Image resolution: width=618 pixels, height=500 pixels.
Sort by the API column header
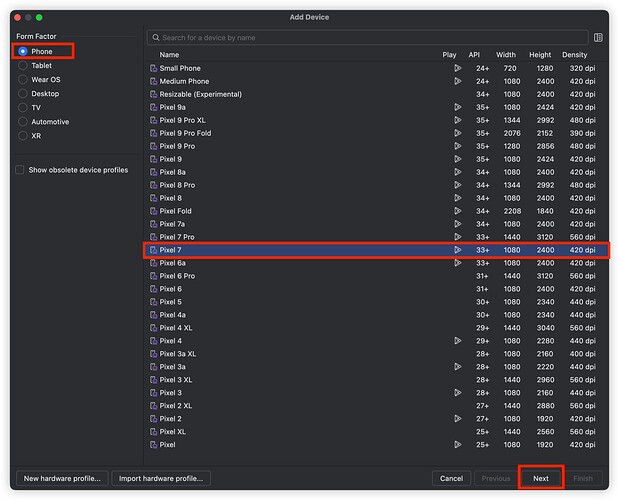tap(474, 55)
